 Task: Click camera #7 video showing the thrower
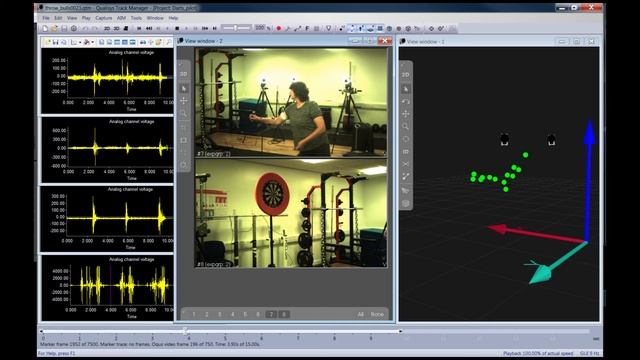click(291, 102)
